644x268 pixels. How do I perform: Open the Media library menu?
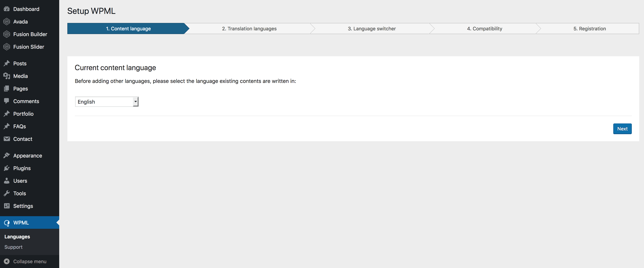29,76
